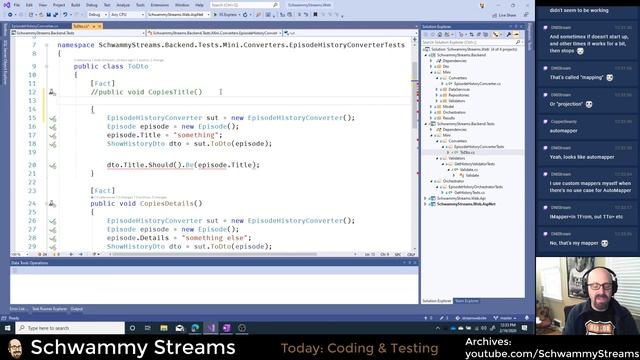Screen dimensions: 640x360
Task: Open the startup project dropdown
Action: pos(178,15)
